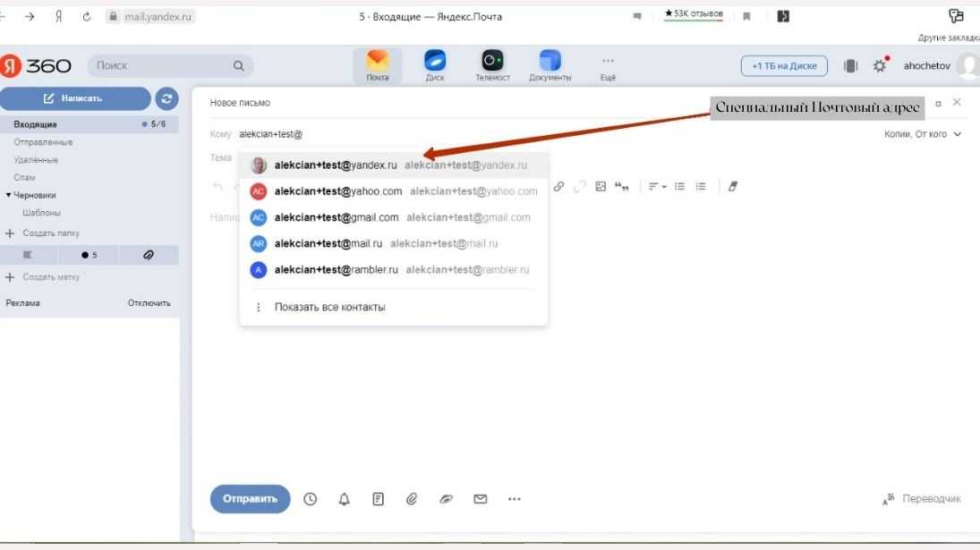Click the paperclip attach icon near Отправить
This screenshot has height=550, width=980.
pos(412,499)
